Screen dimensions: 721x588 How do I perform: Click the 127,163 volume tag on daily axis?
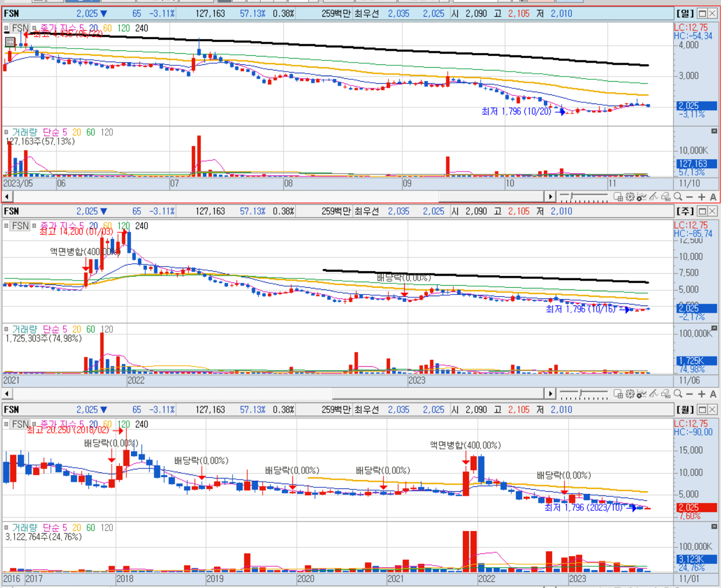[696, 164]
